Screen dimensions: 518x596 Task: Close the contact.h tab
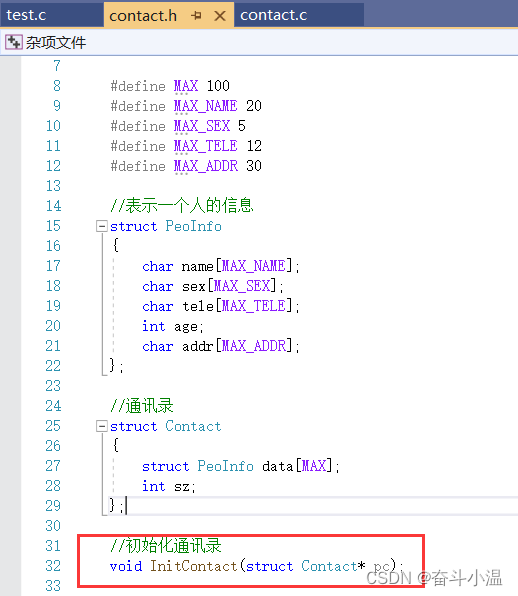(x=220, y=16)
